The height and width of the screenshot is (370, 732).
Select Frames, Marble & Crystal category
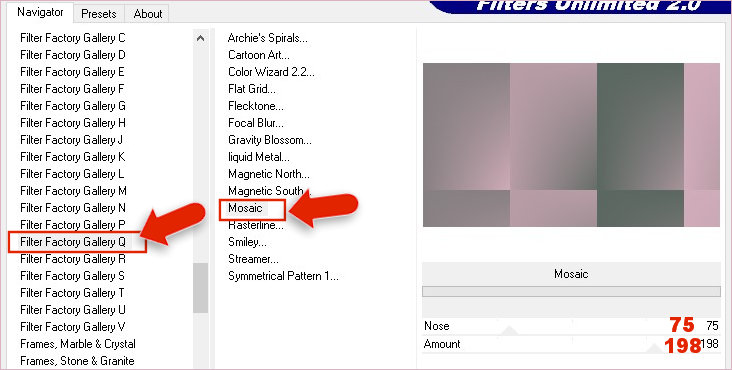click(78, 344)
